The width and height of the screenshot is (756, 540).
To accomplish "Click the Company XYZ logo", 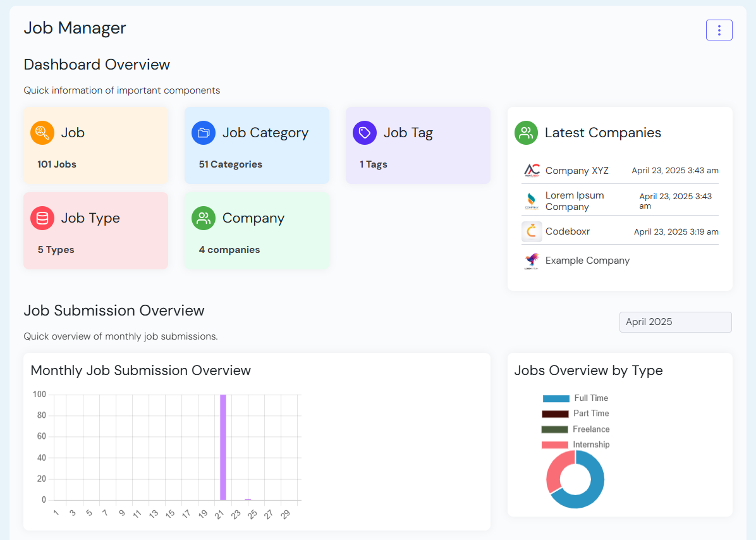I will tap(532, 170).
